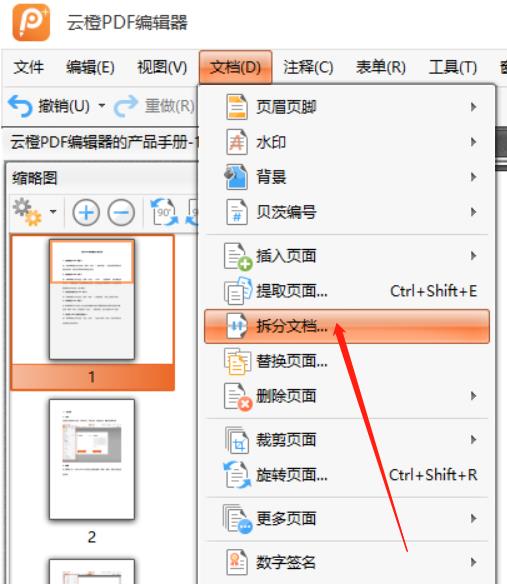The width and height of the screenshot is (507, 584).
Task: Click the 页眉页脚 menu label
Action: tap(286, 107)
